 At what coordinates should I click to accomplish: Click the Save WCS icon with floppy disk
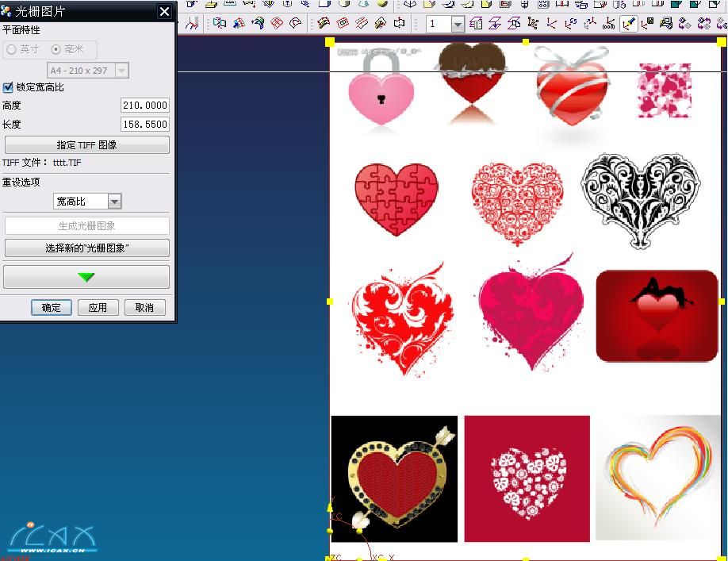pos(647,24)
